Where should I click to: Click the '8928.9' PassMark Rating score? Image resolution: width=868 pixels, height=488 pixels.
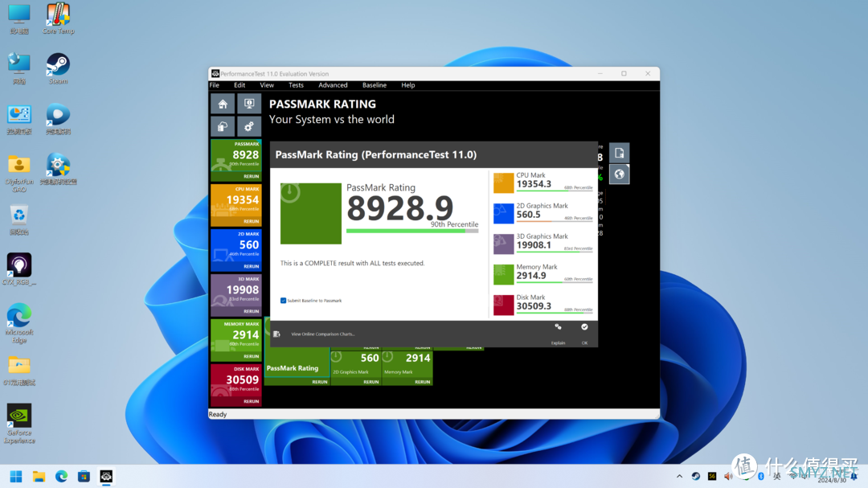399,208
